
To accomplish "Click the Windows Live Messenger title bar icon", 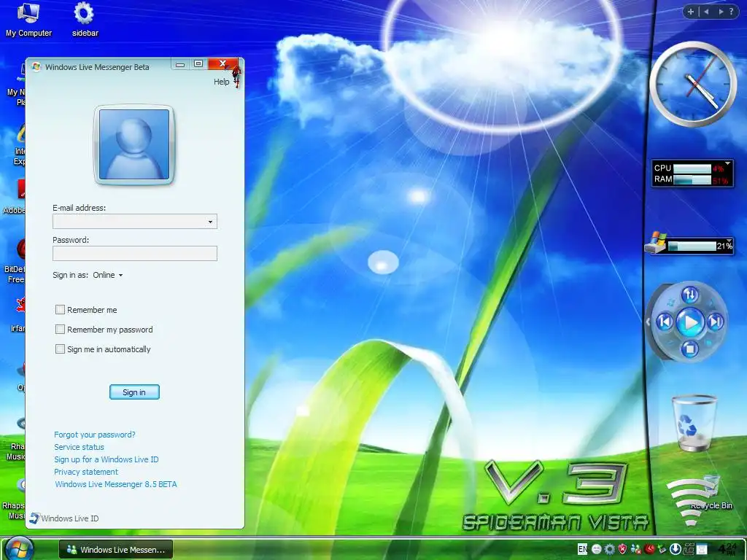I will 36,67.
